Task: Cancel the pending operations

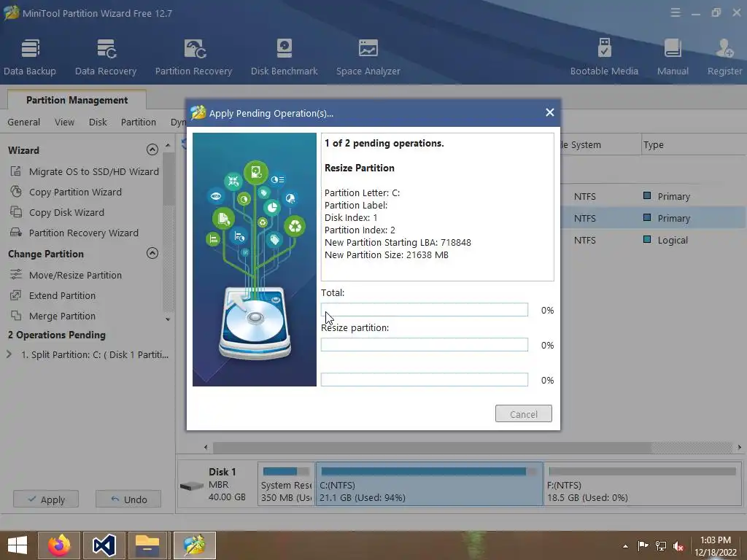Action: point(524,414)
